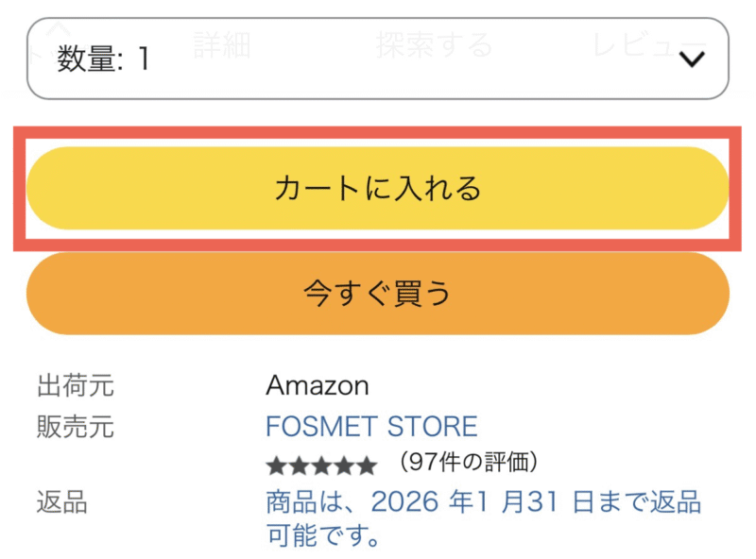
Task: Add item with カートに入れる button
Action: point(378,189)
